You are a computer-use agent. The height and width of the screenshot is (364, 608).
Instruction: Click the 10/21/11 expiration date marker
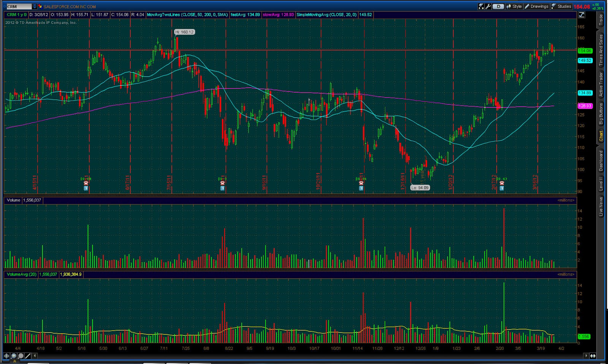pyautogui.click(x=318, y=181)
